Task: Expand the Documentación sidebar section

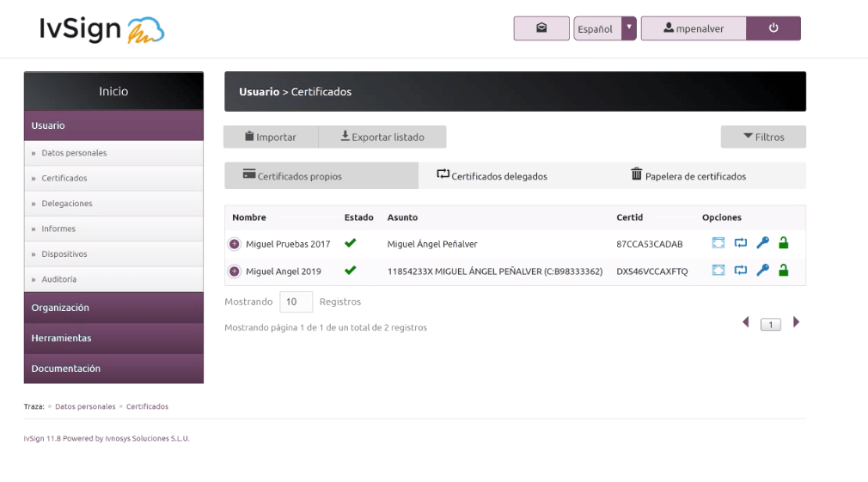Action: click(113, 368)
